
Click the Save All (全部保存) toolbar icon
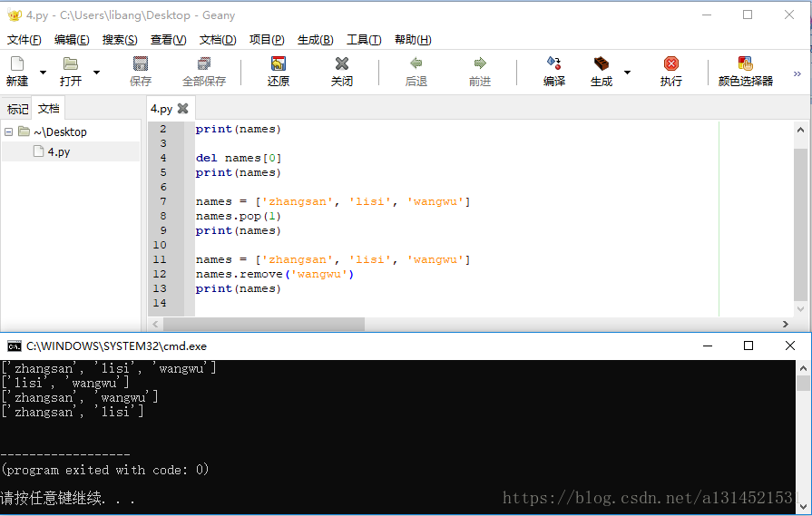pos(204,63)
